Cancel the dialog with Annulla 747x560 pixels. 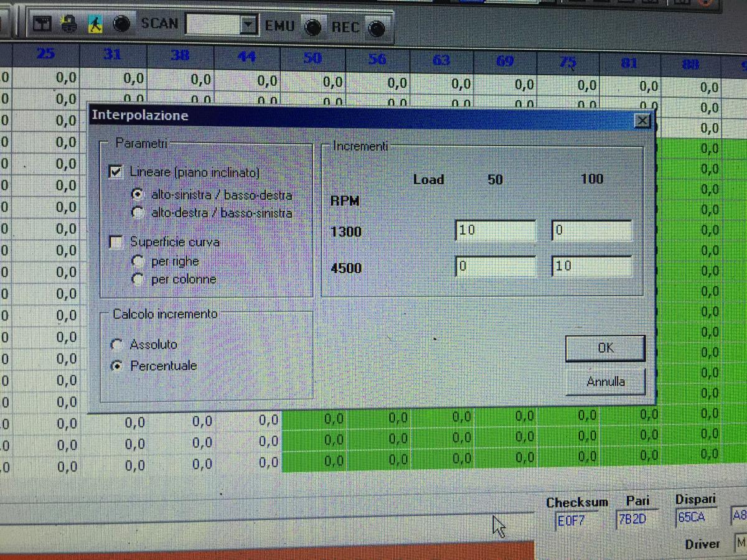(x=605, y=381)
